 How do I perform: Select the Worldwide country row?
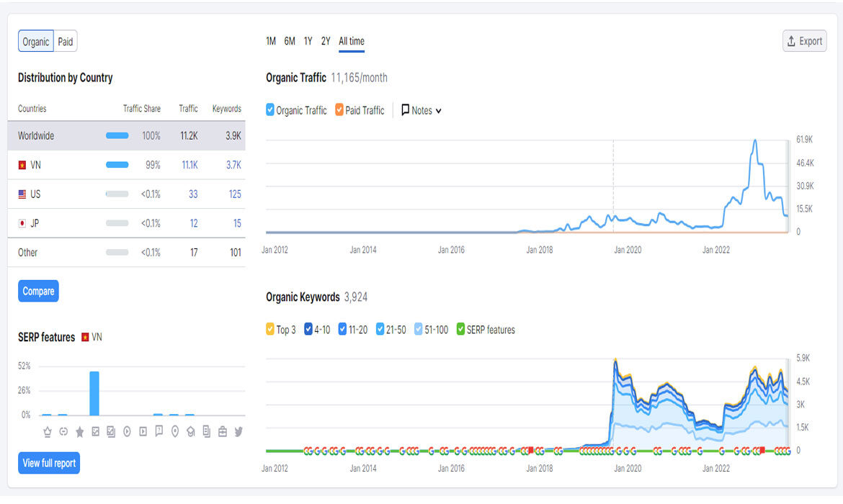pyautogui.click(x=126, y=136)
